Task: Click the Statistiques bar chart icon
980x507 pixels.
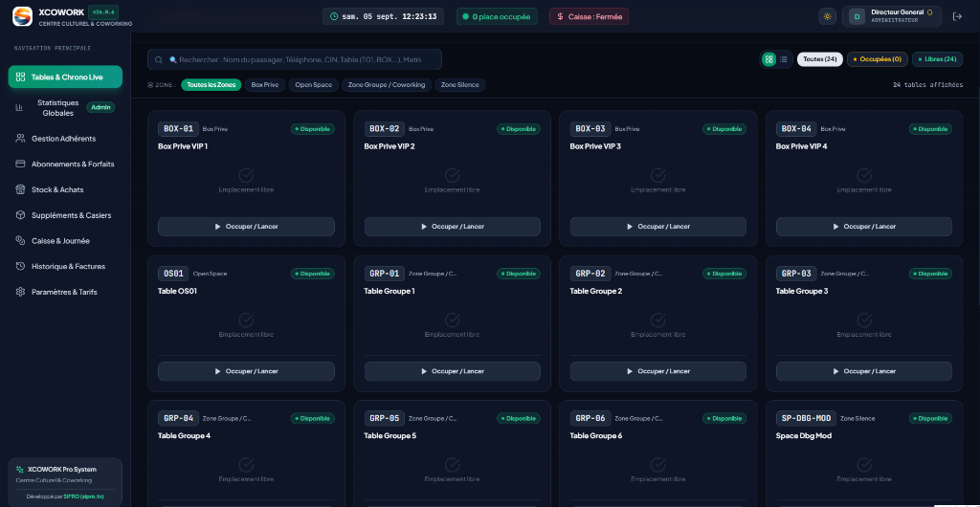Action: tap(19, 107)
